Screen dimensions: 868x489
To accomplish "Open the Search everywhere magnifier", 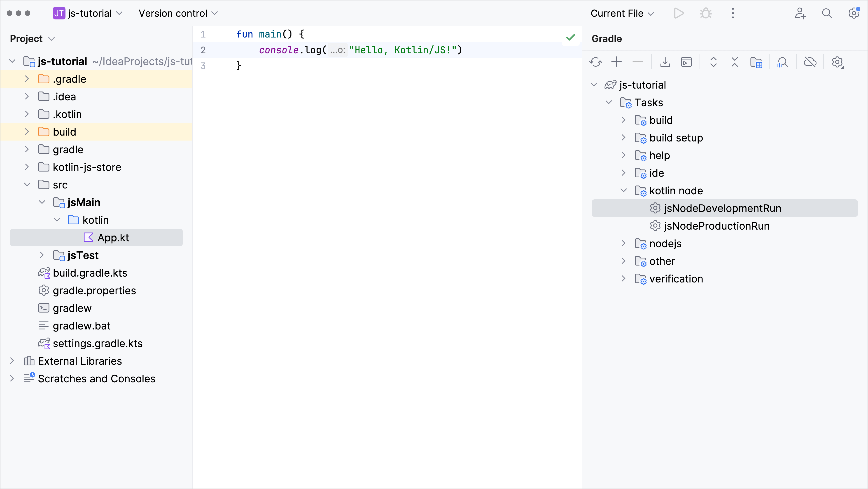I will (827, 13).
